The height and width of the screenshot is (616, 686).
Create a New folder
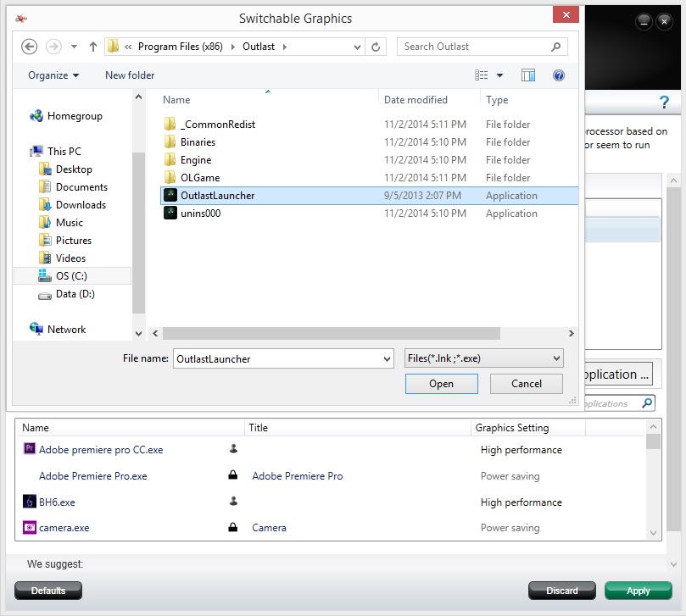tap(130, 75)
